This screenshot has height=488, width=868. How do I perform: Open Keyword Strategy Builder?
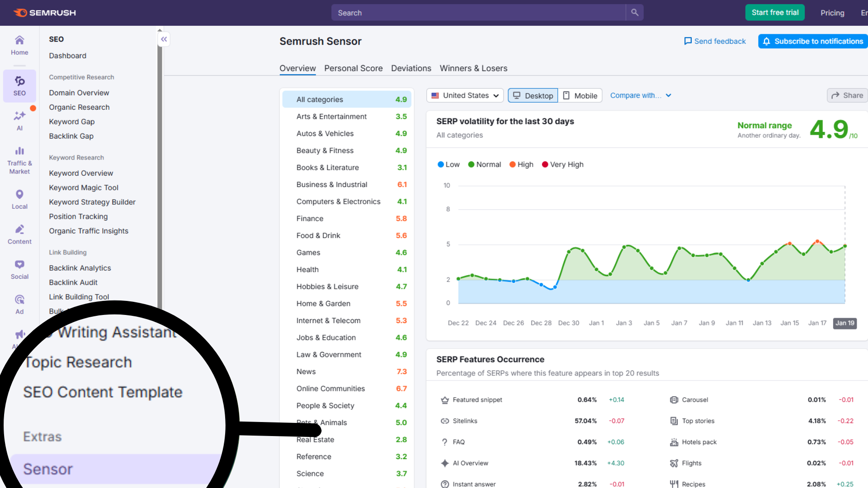tap(92, 202)
